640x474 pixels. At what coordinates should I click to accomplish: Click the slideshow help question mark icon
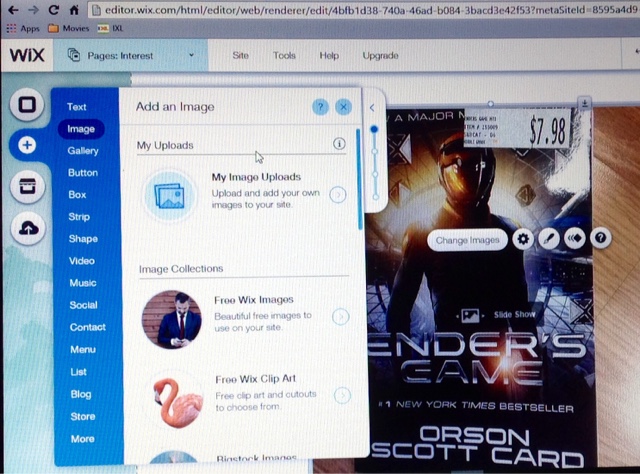tap(600, 238)
